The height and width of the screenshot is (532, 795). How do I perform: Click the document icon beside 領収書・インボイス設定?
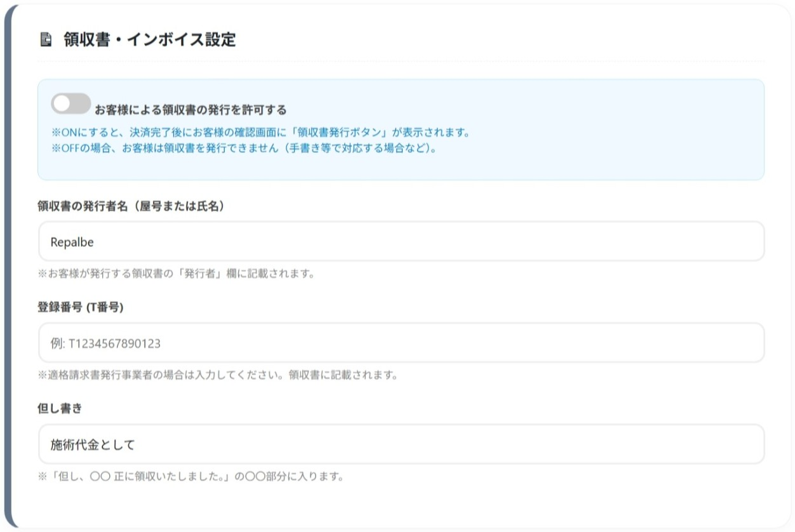(x=45, y=40)
